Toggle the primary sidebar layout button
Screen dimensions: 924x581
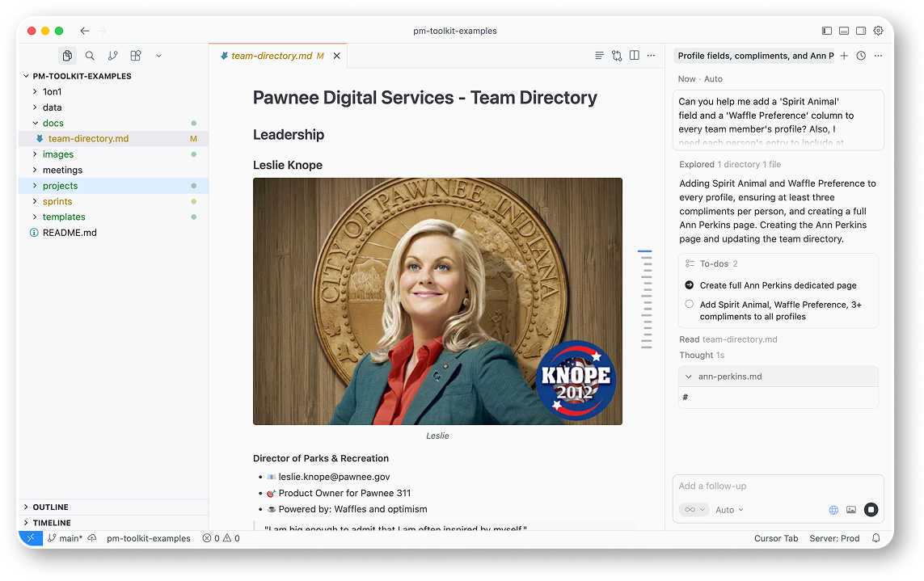tap(826, 31)
